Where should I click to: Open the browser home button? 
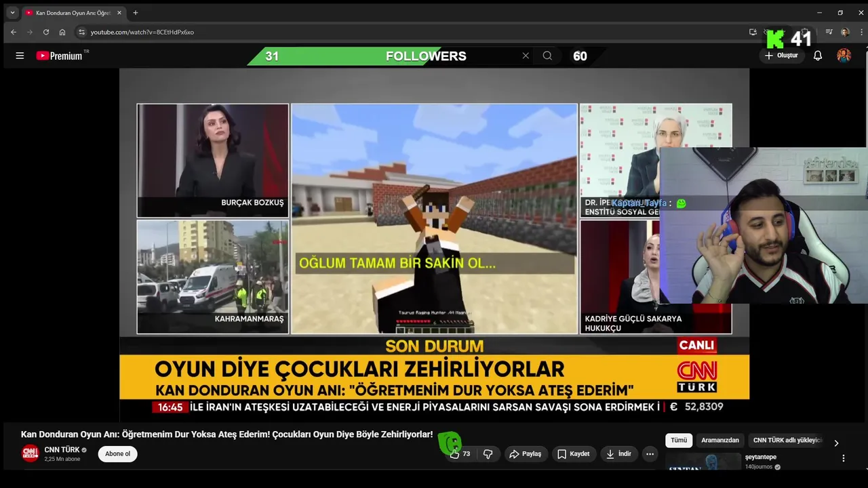click(62, 32)
